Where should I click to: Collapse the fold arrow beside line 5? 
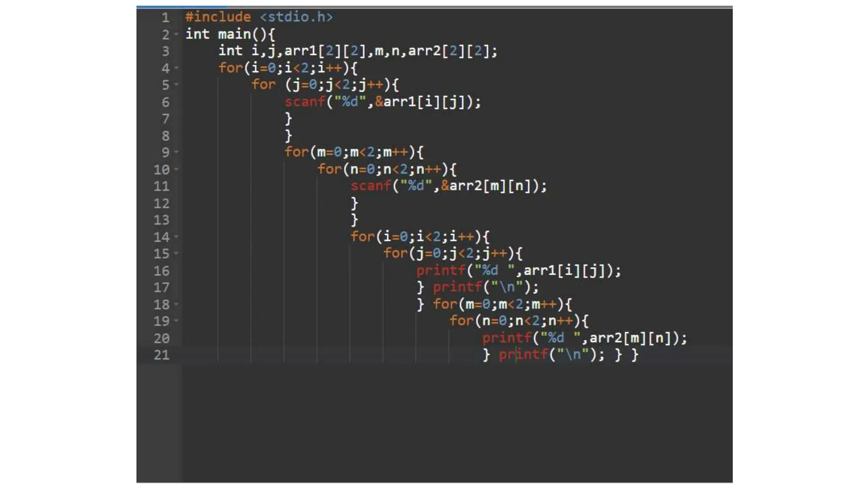[176, 85]
